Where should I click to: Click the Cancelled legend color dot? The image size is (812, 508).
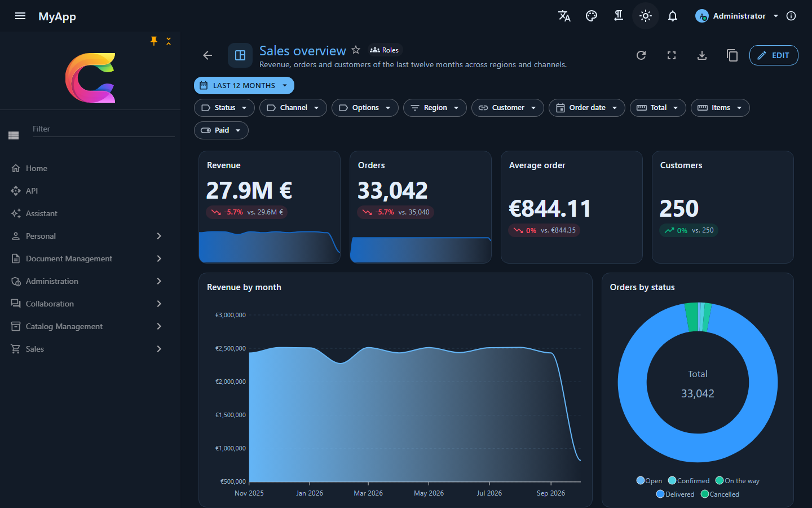[x=705, y=494]
